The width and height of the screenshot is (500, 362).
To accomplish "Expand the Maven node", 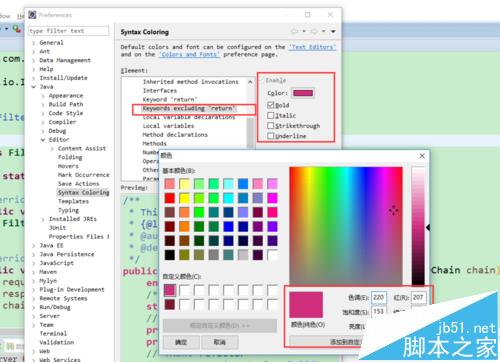I will (x=34, y=272).
